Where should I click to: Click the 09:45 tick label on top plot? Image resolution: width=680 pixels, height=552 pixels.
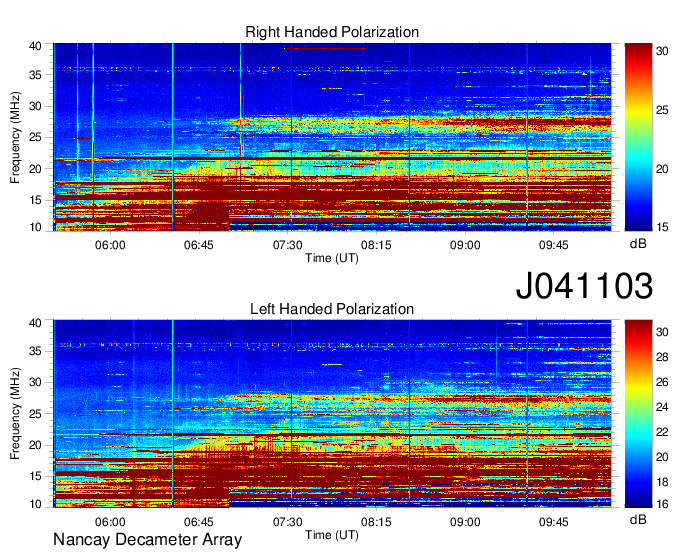553,245
